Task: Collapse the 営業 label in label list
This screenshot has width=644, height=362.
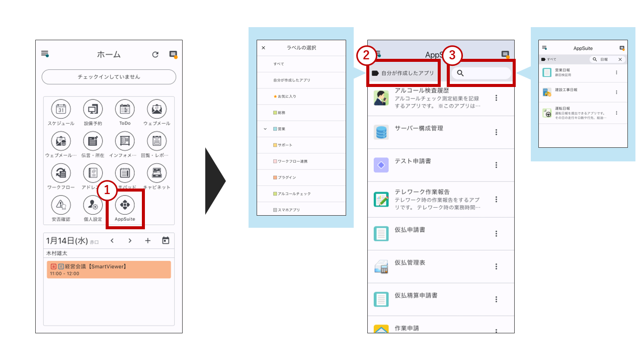Action: (x=265, y=129)
